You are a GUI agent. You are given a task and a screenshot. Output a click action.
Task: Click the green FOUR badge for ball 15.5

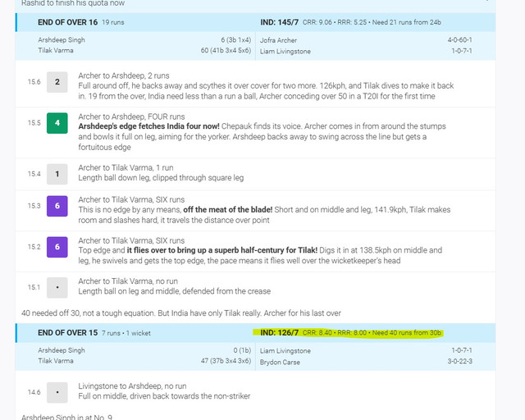coord(57,124)
